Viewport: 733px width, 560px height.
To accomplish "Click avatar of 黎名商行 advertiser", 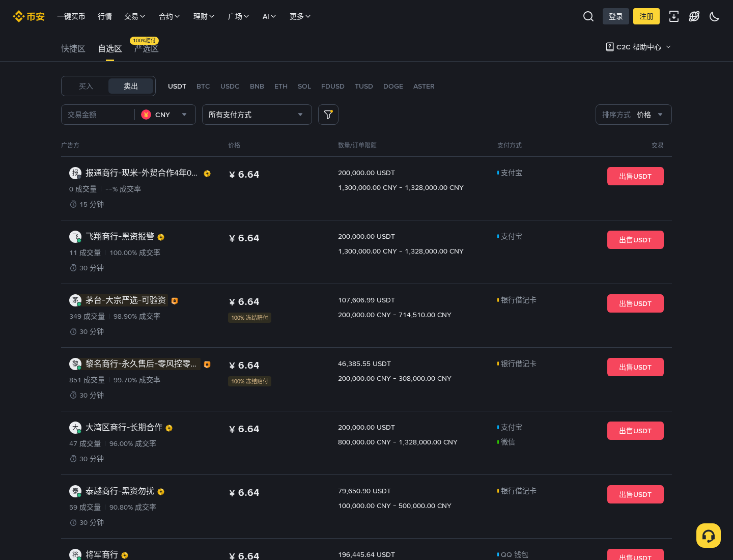I will pos(75,364).
